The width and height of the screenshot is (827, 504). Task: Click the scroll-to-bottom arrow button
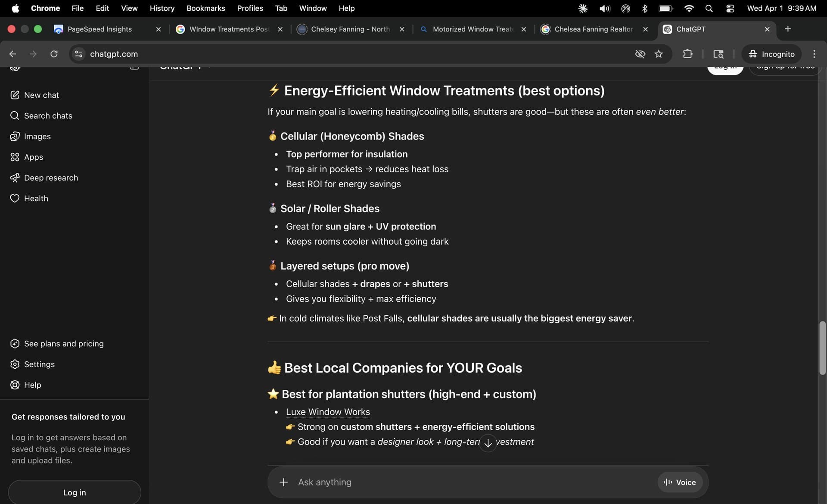click(x=488, y=443)
